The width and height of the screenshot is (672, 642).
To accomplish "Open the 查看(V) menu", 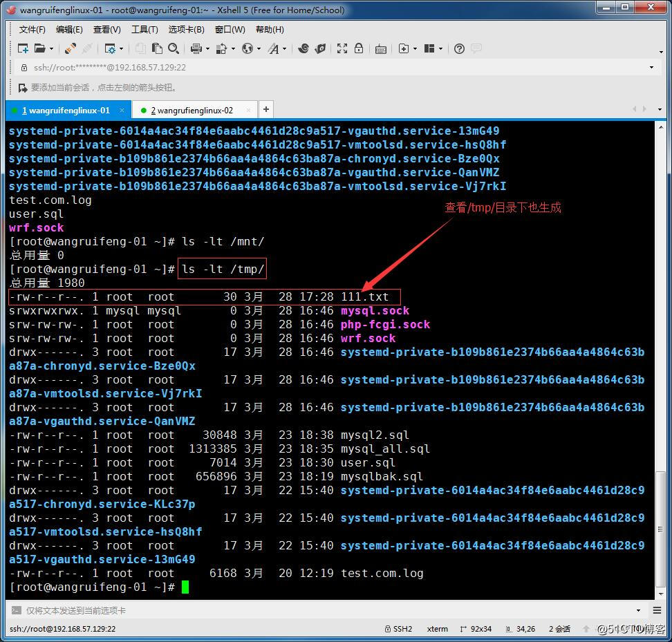I will click(x=106, y=30).
